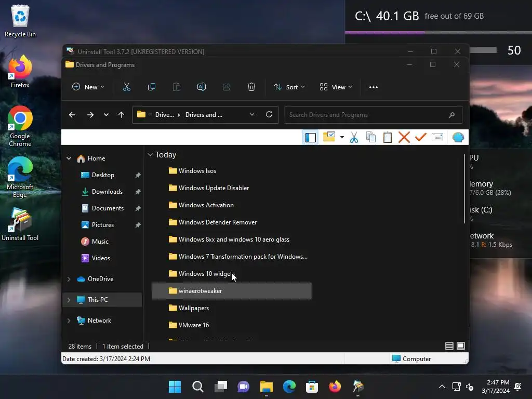Click the Rename icon in command bar
Screen dimensions: 532x399
point(202,87)
